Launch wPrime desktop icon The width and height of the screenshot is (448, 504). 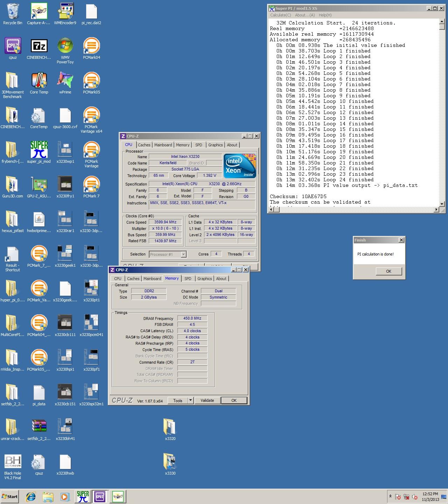65,80
